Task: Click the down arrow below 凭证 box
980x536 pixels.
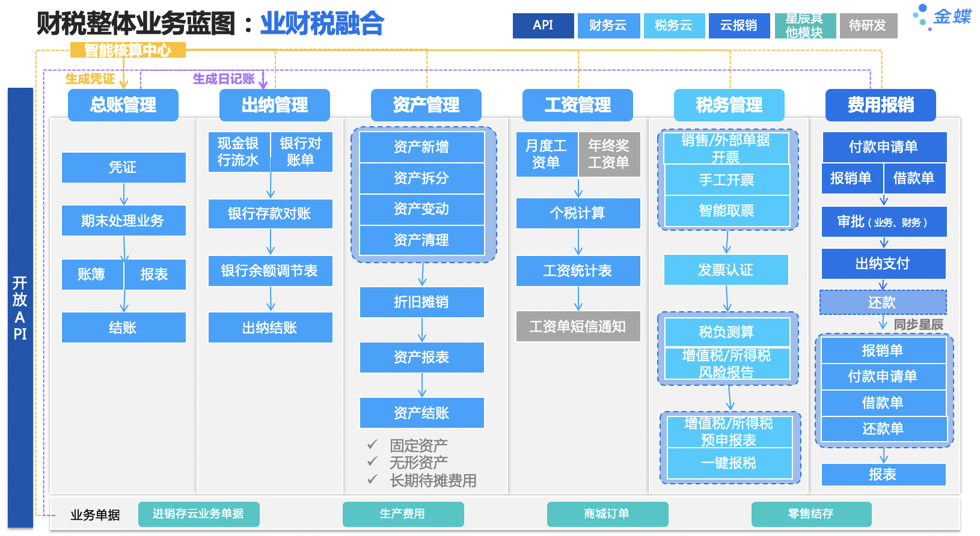Action: [x=124, y=194]
